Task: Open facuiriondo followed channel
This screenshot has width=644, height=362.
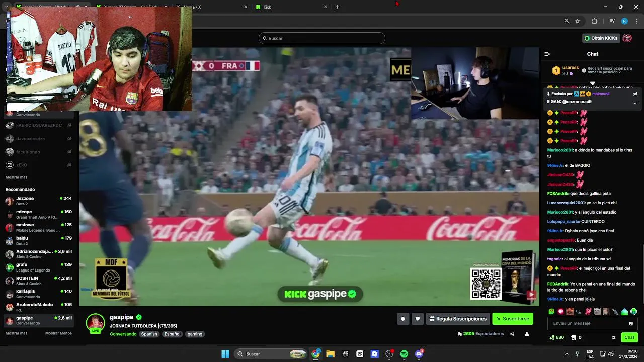Action: [39, 152]
